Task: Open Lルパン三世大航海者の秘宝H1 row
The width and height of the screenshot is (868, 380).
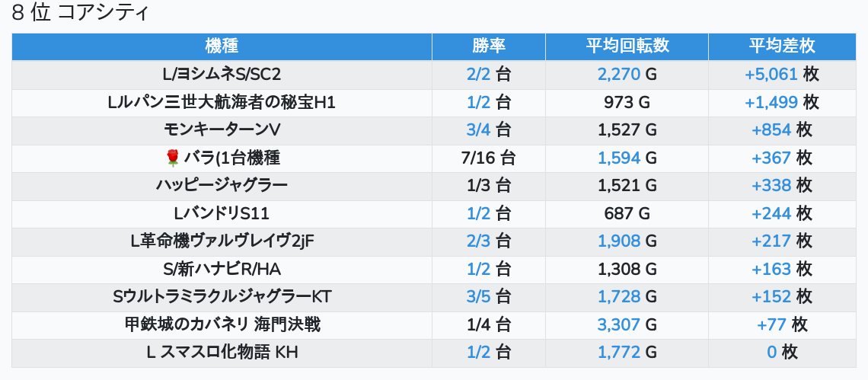Action: 222,103
